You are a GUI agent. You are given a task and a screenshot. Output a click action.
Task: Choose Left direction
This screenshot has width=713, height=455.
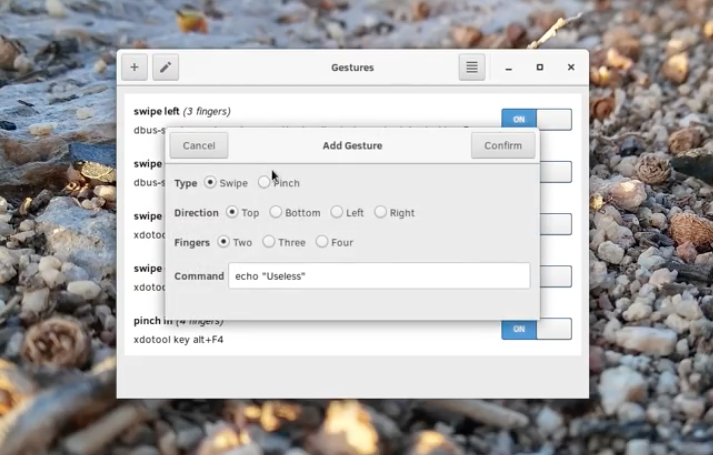click(337, 212)
